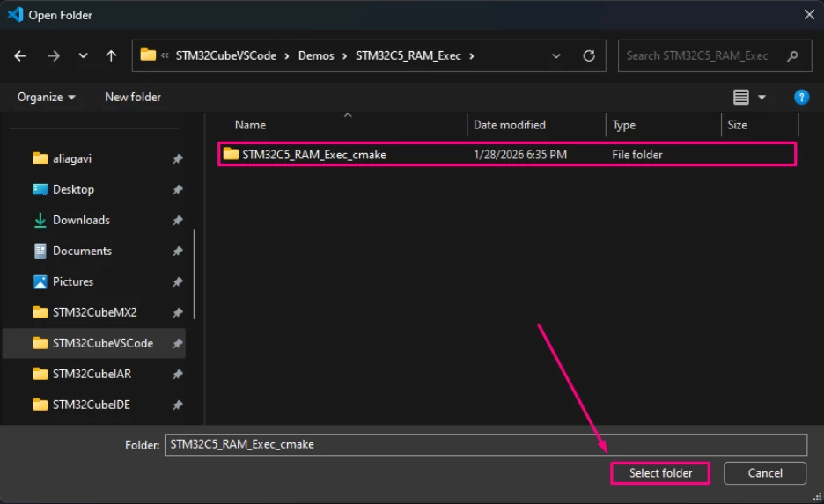
Task: Click the search magnifier icon
Action: point(793,55)
